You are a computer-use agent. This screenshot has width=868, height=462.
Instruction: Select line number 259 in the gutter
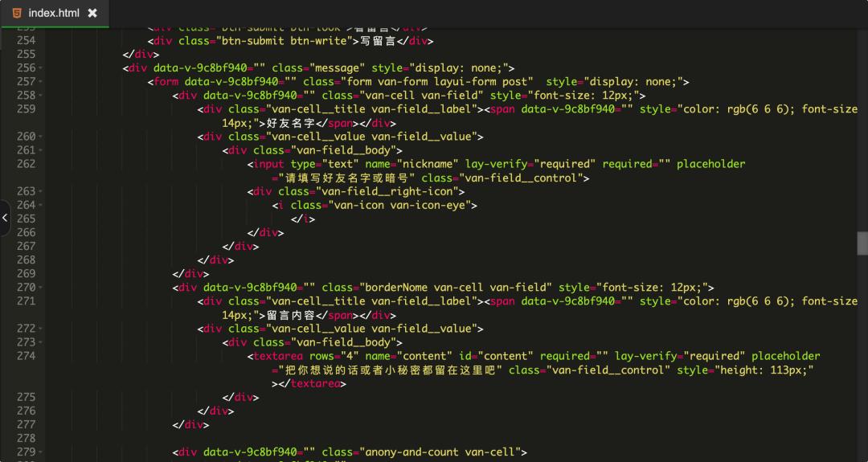point(26,109)
